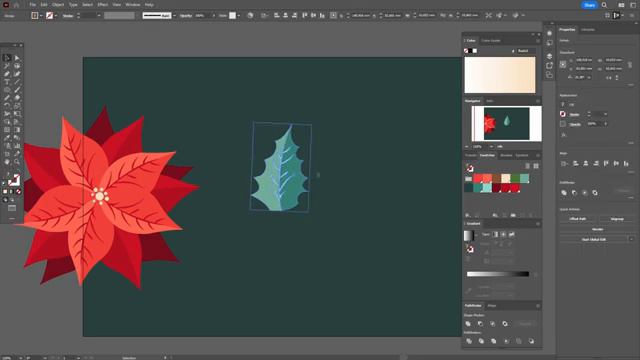The image size is (640, 360).
Task: Pick the Type tool
Action: point(7,82)
